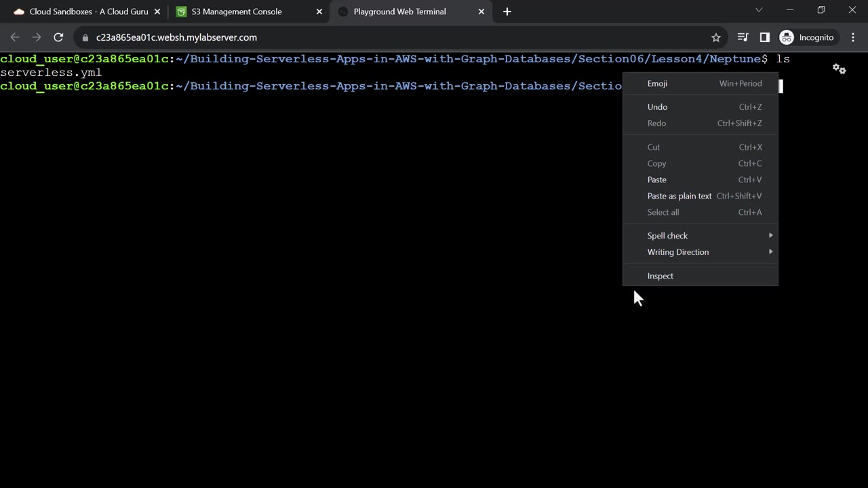
Task: Click browser forward arrow
Action: 37,37
